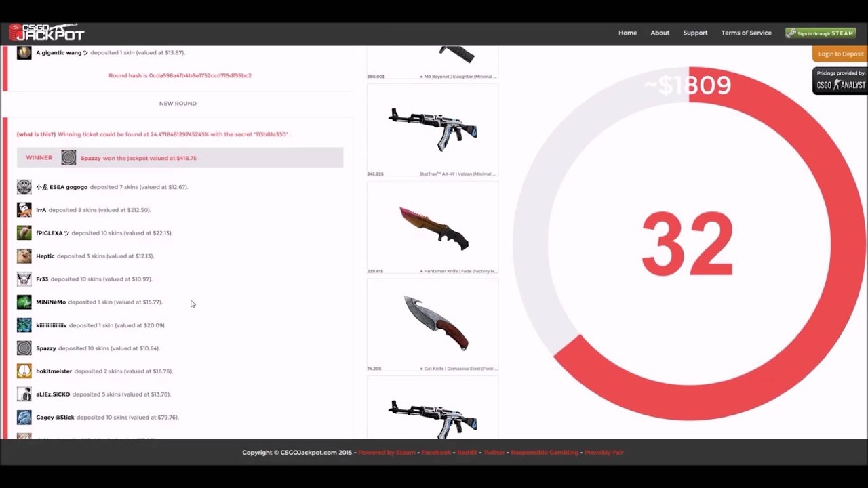Click the Winning ticket secret text
The height and width of the screenshot is (488, 868).
(174, 134)
